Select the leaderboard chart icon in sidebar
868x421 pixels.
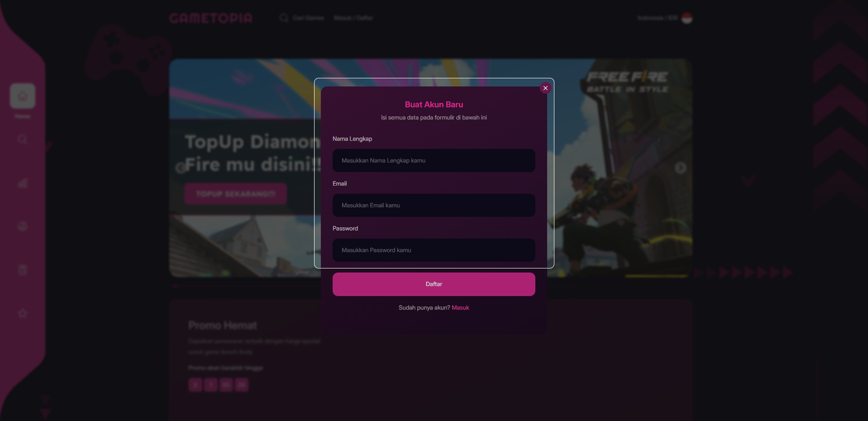(x=23, y=183)
